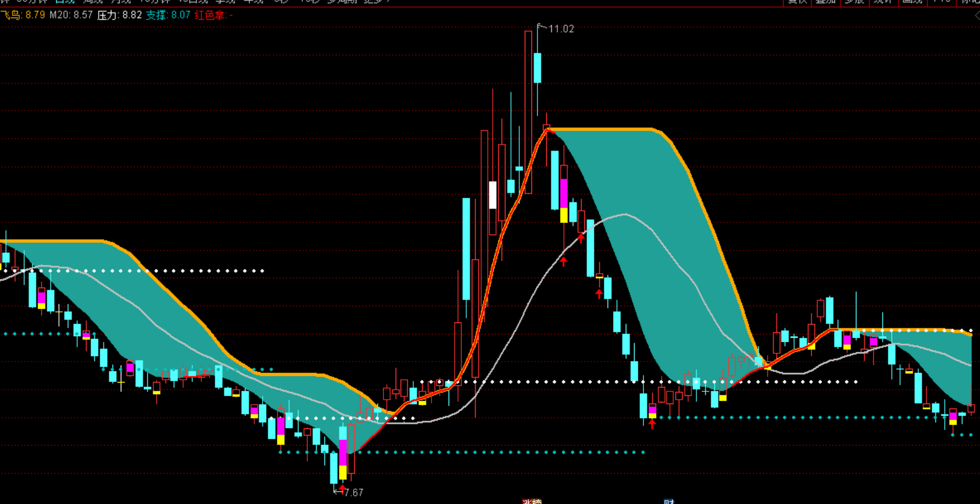Activate the 画线 drawing tool
Screen dimensions: 980x504
[912, 2]
